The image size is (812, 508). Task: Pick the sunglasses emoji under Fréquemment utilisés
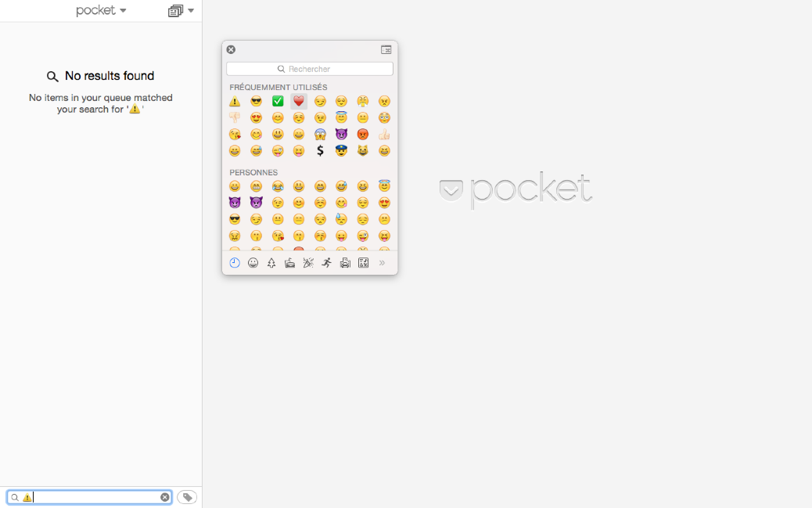tap(256, 101)
